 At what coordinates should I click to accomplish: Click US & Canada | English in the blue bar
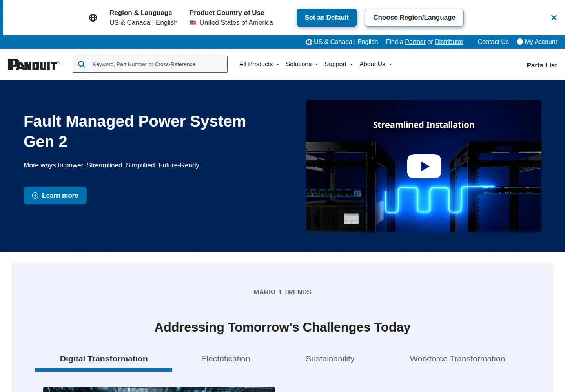pyautogui.click(x=342, y=42)
